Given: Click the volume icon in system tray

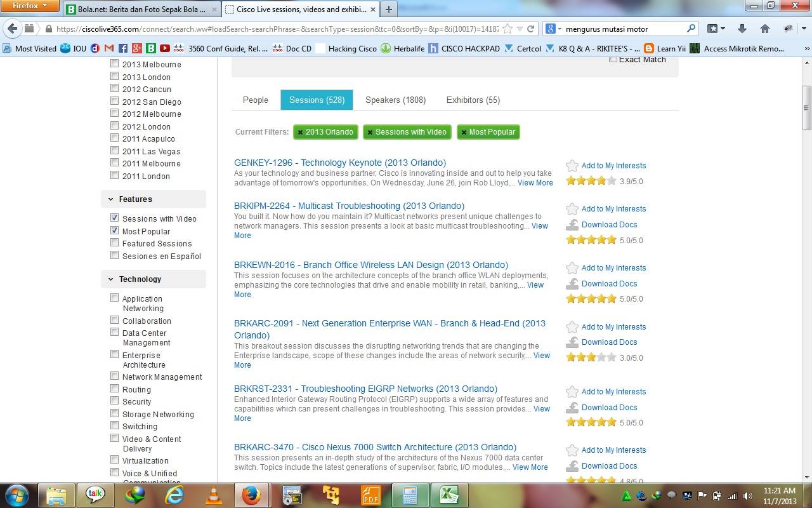Looking at the screenshot, I should (x=748, y=496).
